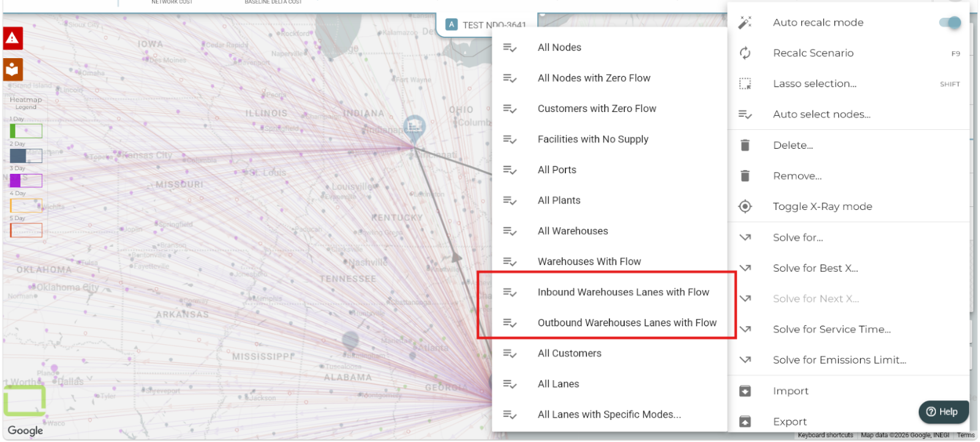Viewport: 980px width, 442px height.
Task: Click the orange 4 Day heatmap swatch
Action: tap(26, 206)
